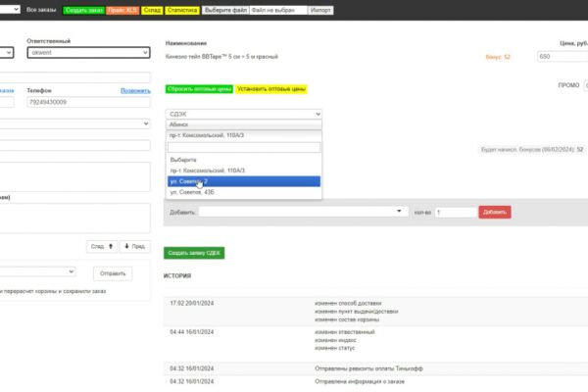
Task: Click the Отправить button
Action: coord(113,273)
